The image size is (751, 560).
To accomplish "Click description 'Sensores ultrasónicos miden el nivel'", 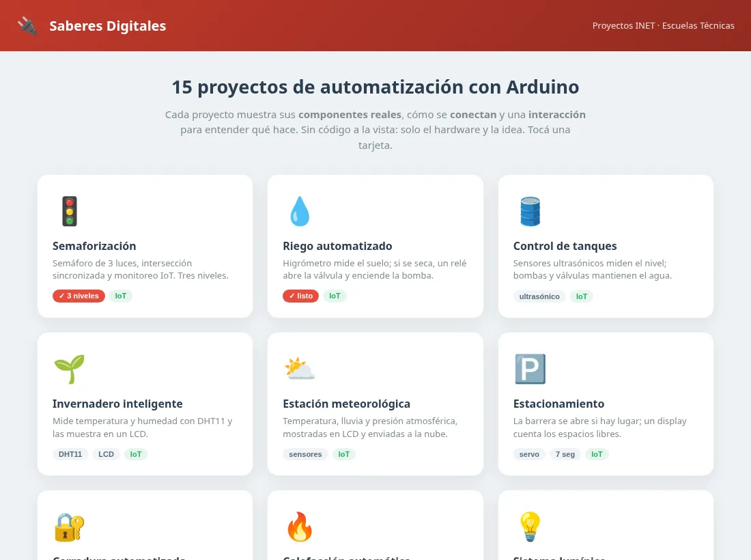I will (593, 269).
